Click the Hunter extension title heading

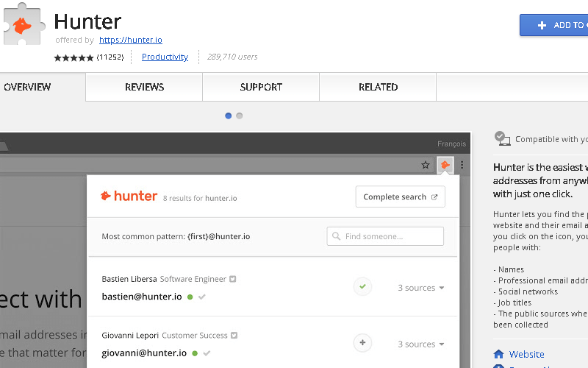click(87, 21)
